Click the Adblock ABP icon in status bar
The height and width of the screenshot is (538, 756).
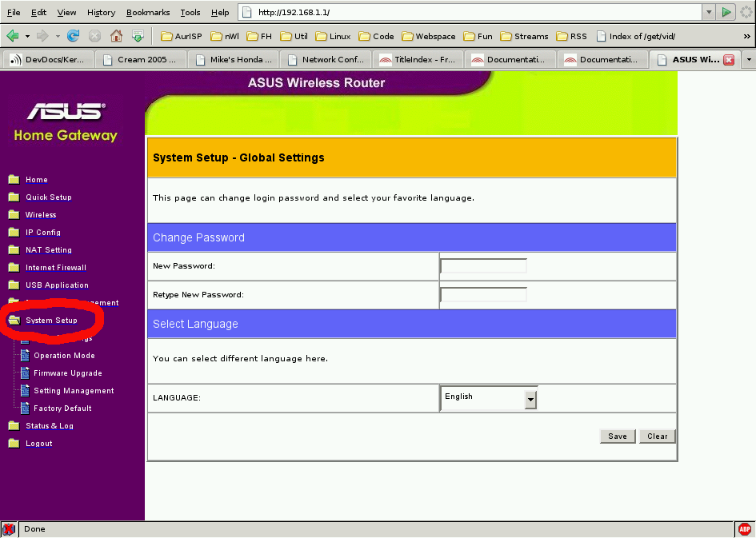click(744, 529)
